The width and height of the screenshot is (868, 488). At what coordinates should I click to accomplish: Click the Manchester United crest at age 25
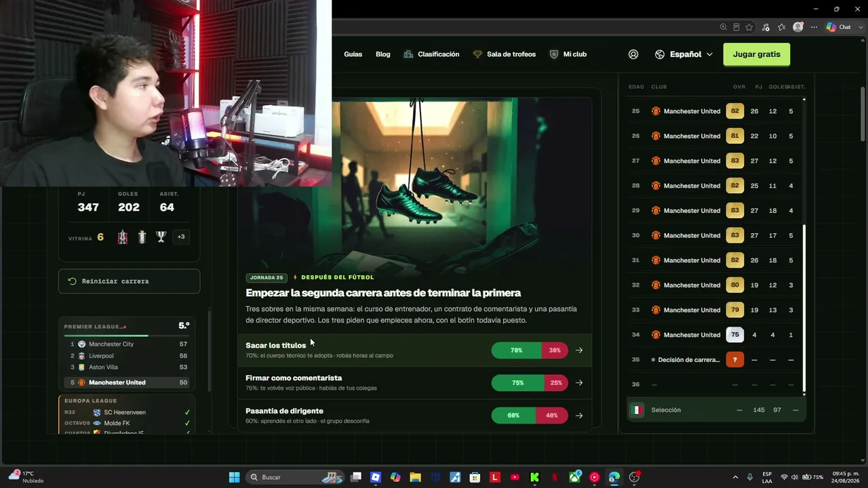656,111
